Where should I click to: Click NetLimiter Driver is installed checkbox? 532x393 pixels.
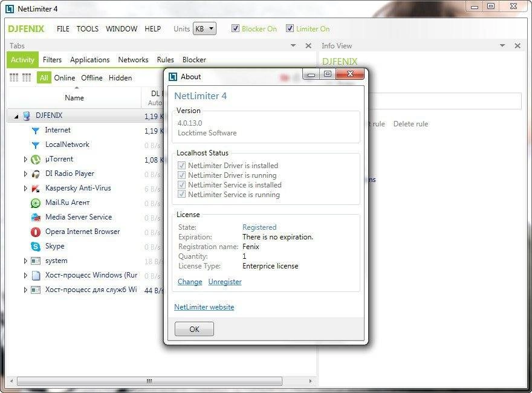(181, 165)
